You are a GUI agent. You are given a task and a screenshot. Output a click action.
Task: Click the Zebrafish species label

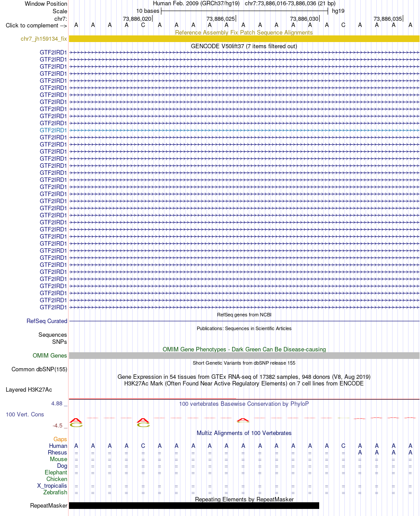(55, 493)
